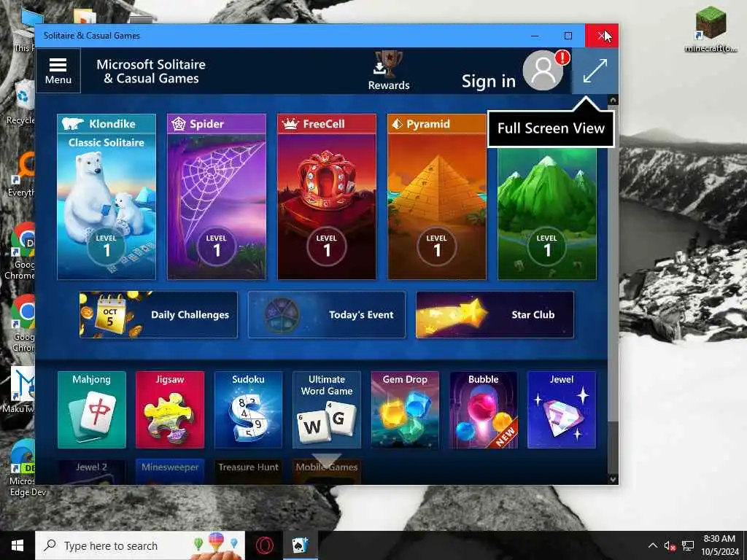Expand more games with the down triangle

tap(326, 461)
